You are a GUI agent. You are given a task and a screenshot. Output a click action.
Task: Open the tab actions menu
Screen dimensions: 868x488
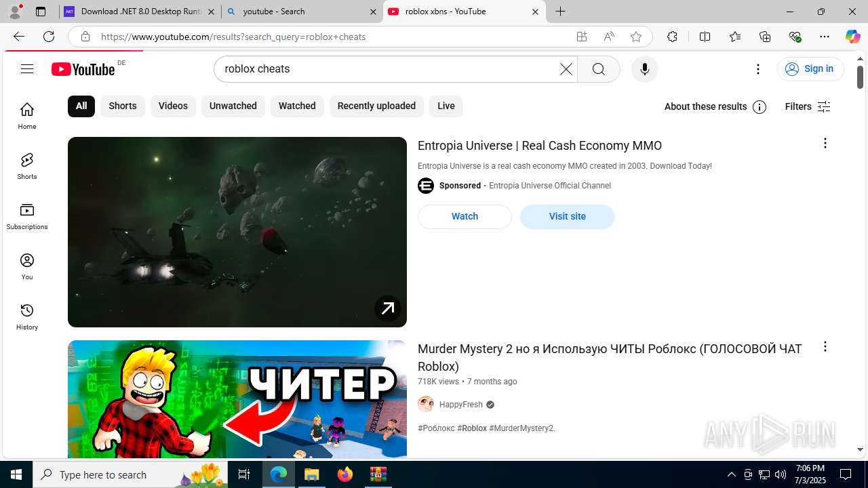[41, 12]
